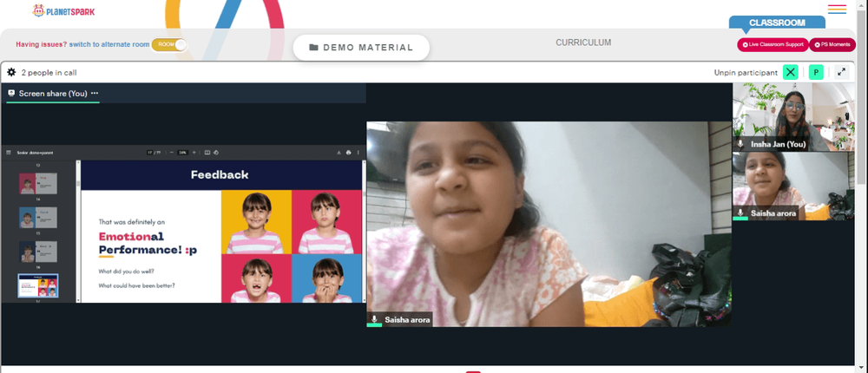Click the Live Classroom Support button
Screen dimensions: 868x373
(773, 44)
